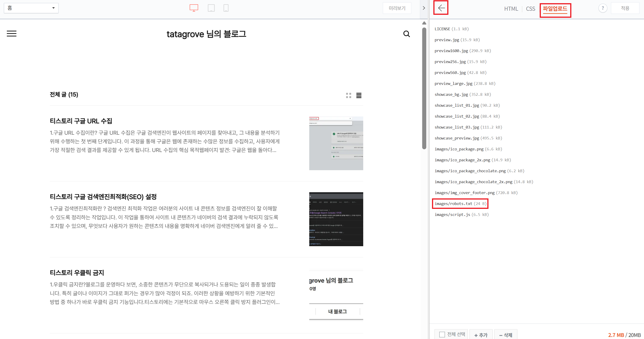The image size is (644, 339).
Task: Delete selected files with 삭제
Action: (x=505, y=334)
